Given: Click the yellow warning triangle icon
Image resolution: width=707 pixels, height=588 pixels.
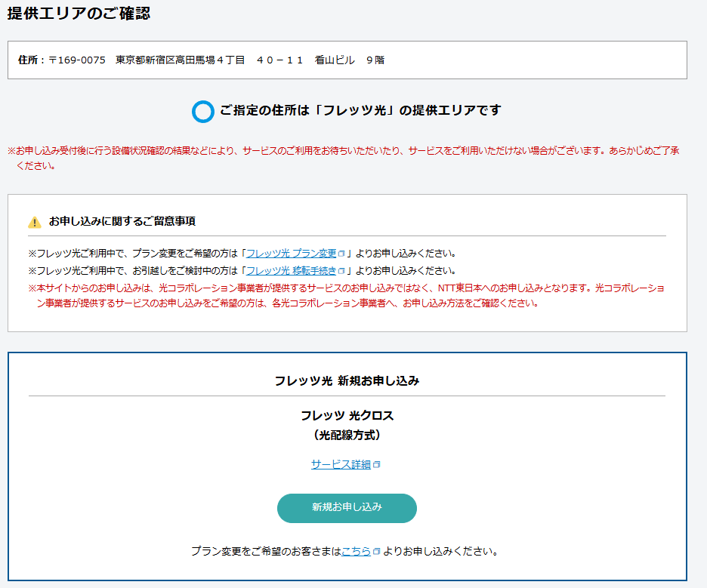Looking at the screenshot, I should click(x=35, y=222).
